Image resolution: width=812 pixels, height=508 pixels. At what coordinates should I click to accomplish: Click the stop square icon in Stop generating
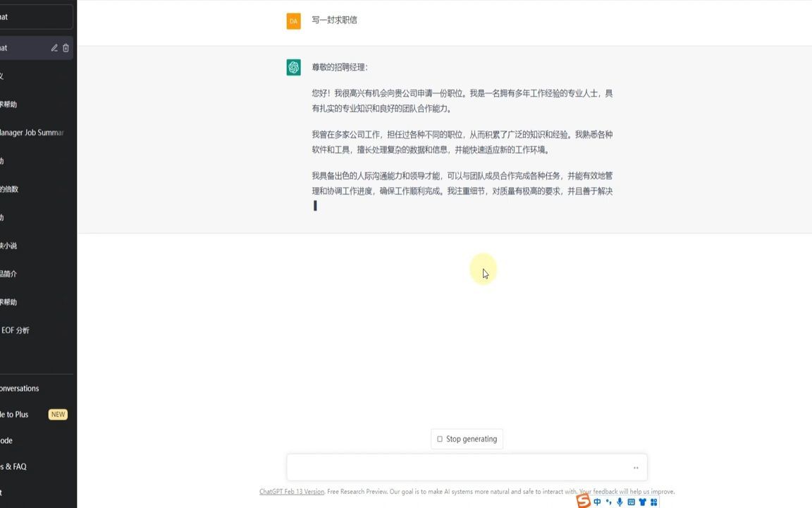click(440, 439)
